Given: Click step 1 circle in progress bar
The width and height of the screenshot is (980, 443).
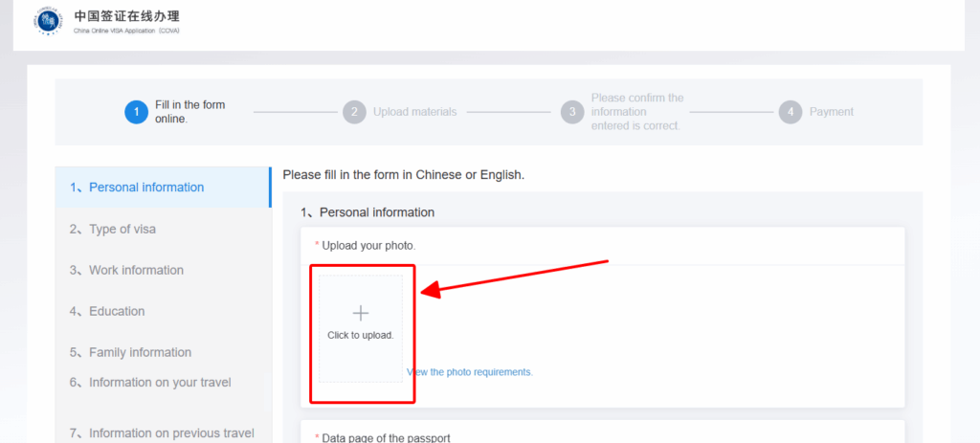Looking at the screenshot, I should coord(136,112).
